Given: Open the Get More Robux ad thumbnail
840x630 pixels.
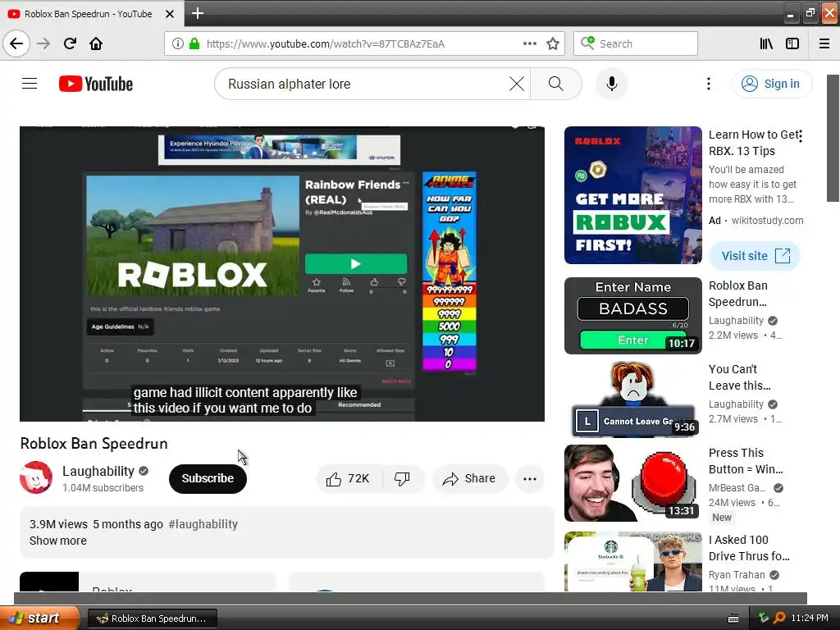Looking at the screenshot, I should click(632, 195).
